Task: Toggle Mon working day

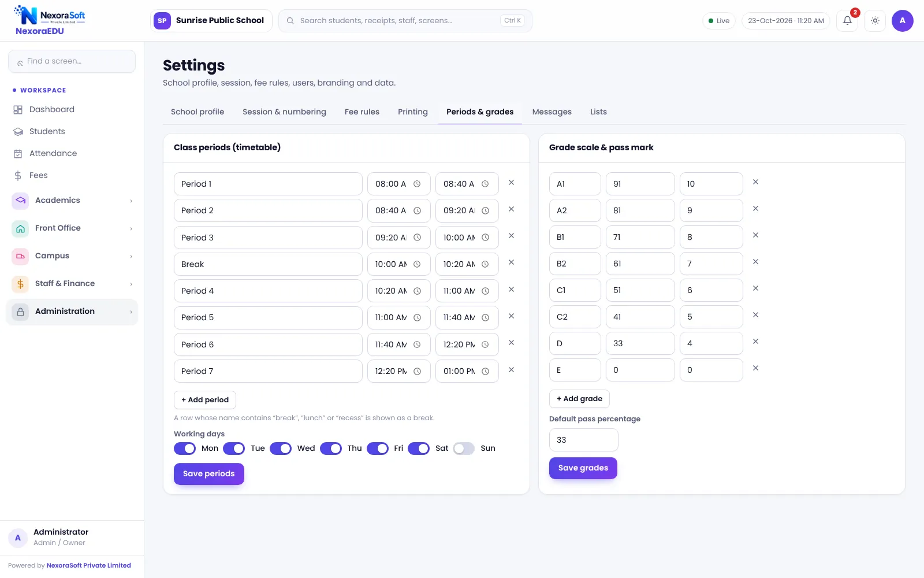Action: (x=185, y=449)
